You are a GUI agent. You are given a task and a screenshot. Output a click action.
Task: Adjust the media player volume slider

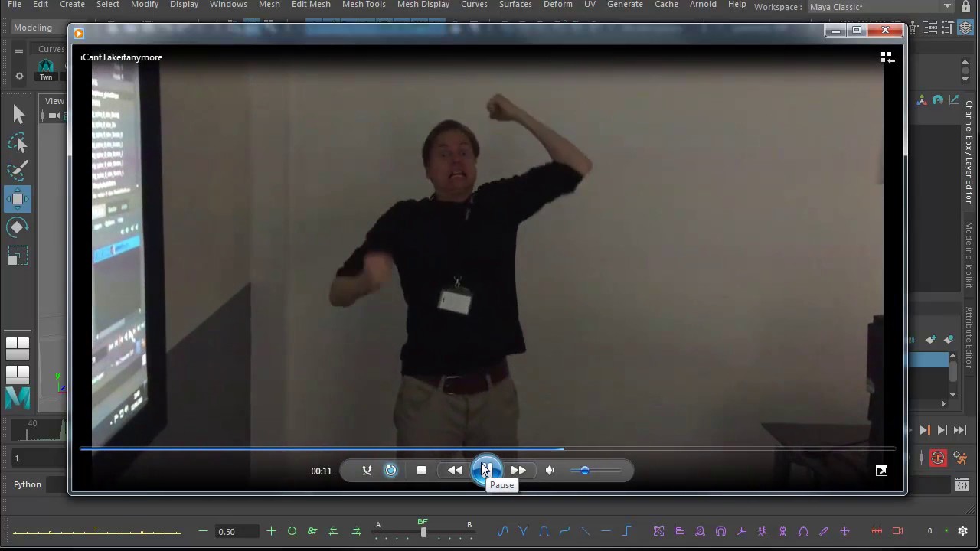(596, 471)
